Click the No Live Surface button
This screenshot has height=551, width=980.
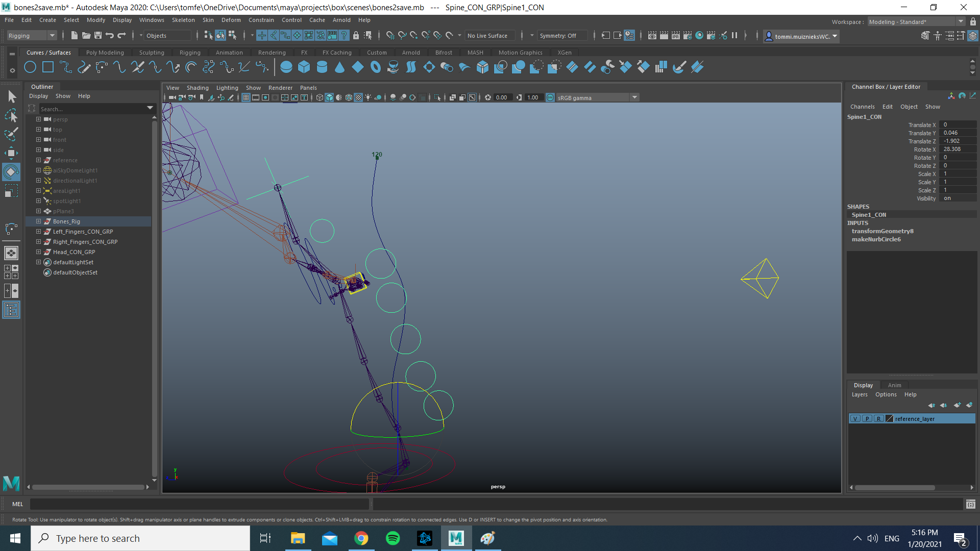pos(488,35)
